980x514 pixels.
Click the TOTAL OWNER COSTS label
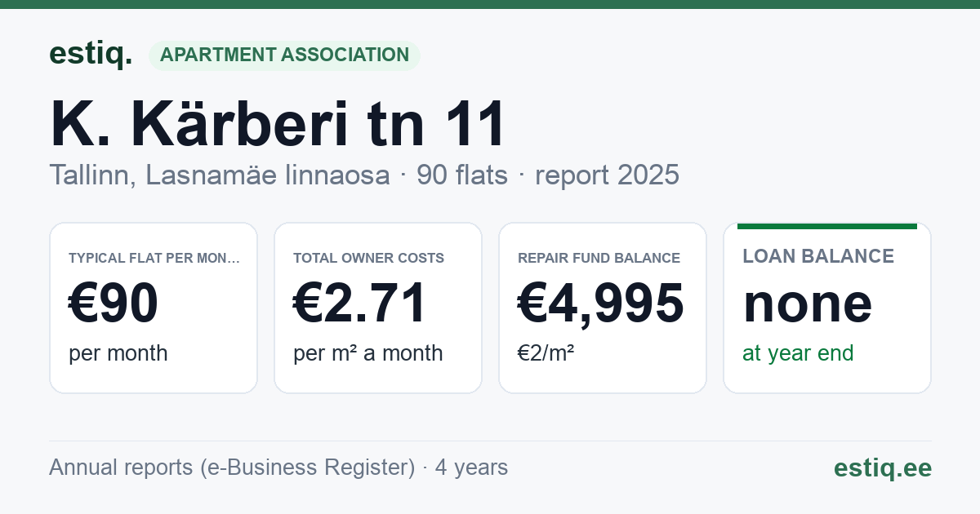tap(368, 258)
